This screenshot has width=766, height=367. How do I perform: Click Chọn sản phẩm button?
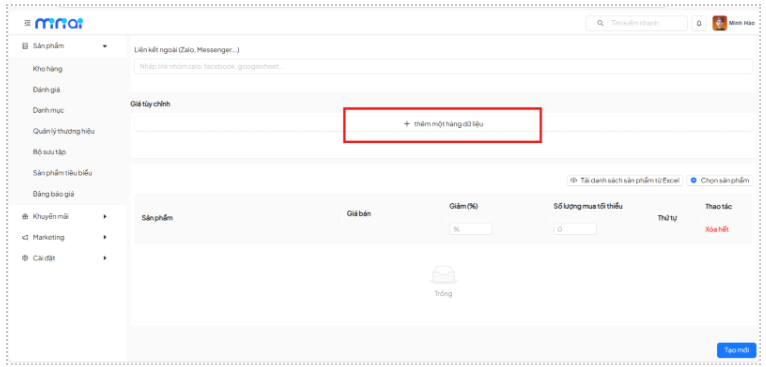click(x=720, y=180)
